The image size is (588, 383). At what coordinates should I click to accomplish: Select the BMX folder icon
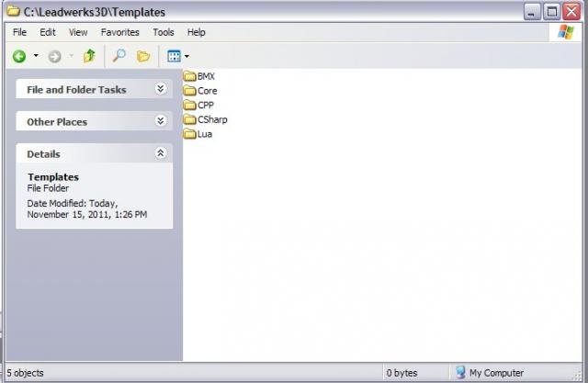coord(190,76)
